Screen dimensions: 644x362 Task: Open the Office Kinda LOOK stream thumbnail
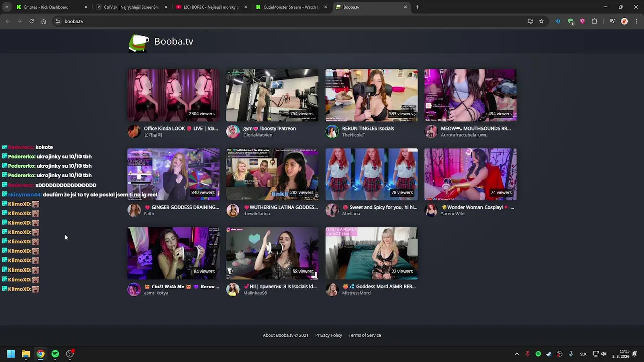click(x=174, y=95)
